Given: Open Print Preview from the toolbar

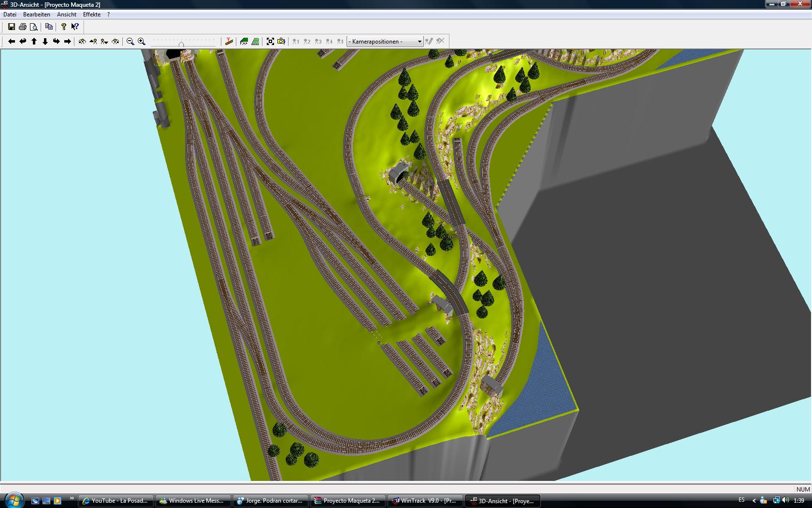Looking at the screenshot, I should (x=34, y=27).
